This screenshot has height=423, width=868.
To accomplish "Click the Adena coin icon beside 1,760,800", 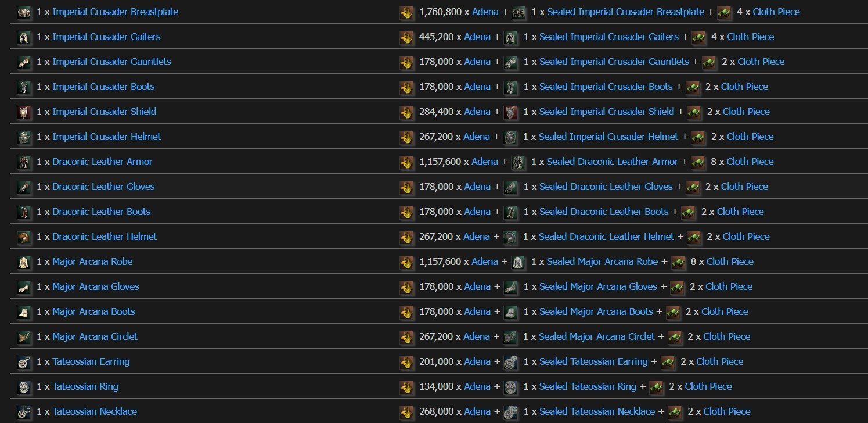I will 406,12.
